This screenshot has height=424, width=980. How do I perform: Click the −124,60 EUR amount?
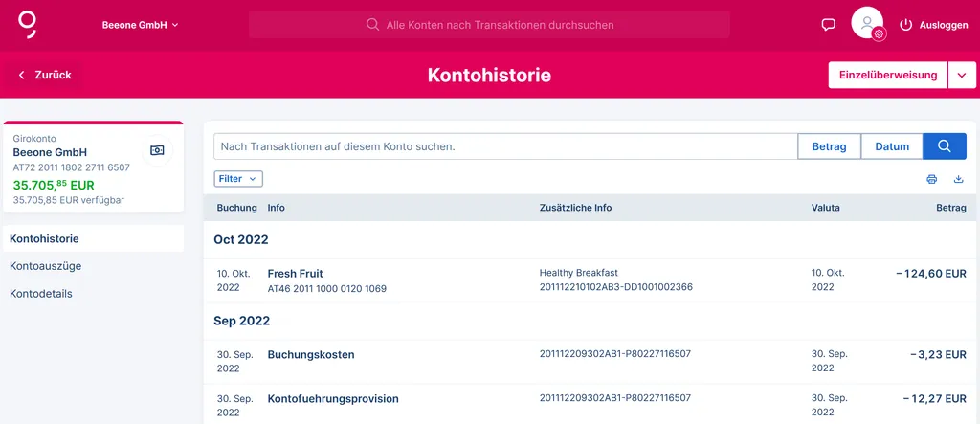click(930, 274)
